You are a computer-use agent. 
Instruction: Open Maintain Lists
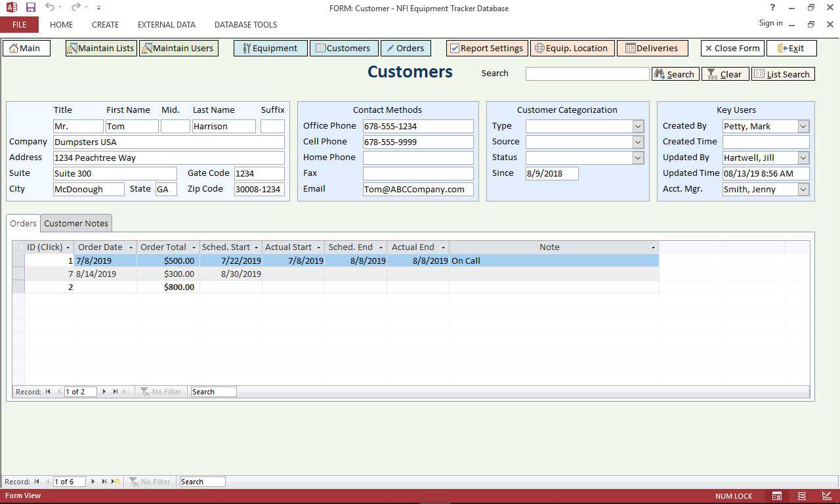(101, 49)
